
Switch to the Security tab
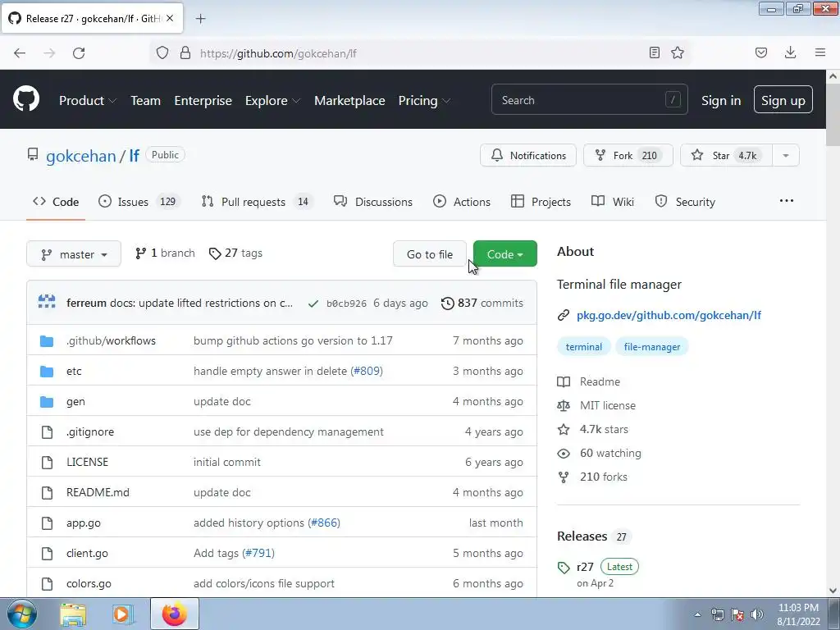(x=685, y=202)
